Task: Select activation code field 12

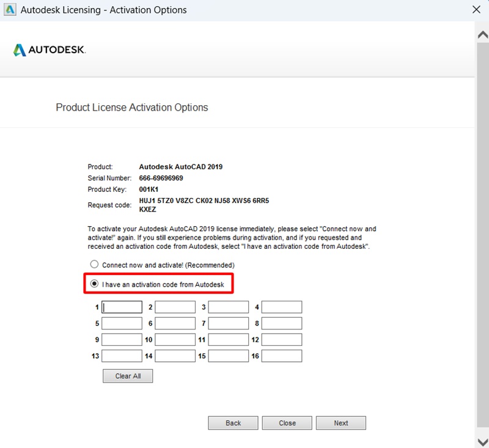Action: click(x=282, y=339)
